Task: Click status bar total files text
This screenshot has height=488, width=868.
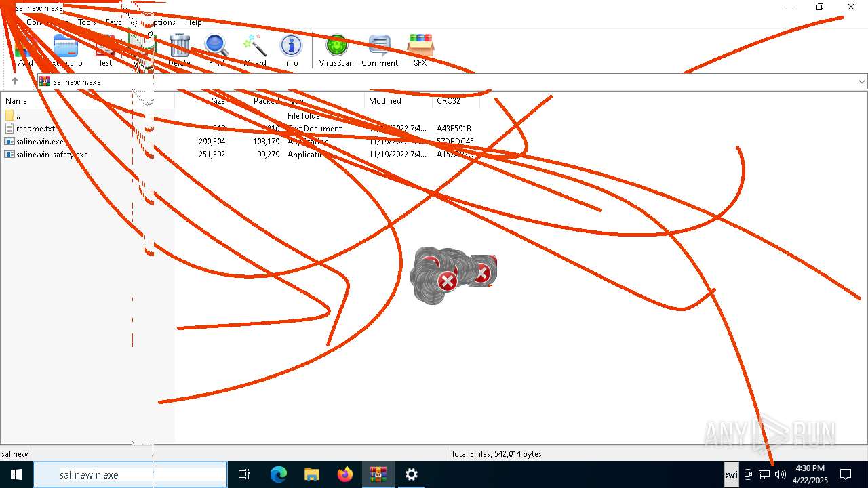Action: [496, 454]
